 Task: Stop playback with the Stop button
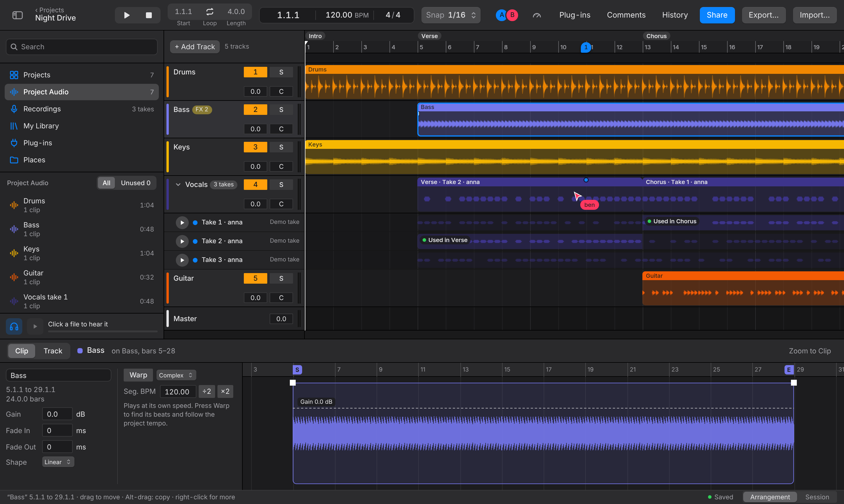pyautogui.click(x=149, y=15)
